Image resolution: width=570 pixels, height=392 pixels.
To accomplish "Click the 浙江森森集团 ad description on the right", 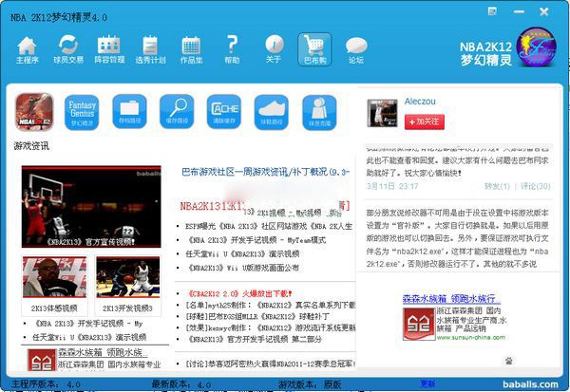I will coord(471,320).
